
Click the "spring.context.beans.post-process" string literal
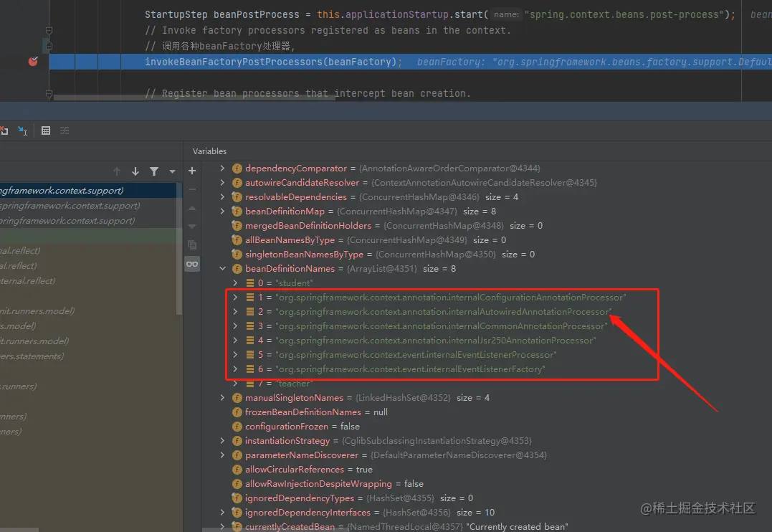(x=624, y=15)
